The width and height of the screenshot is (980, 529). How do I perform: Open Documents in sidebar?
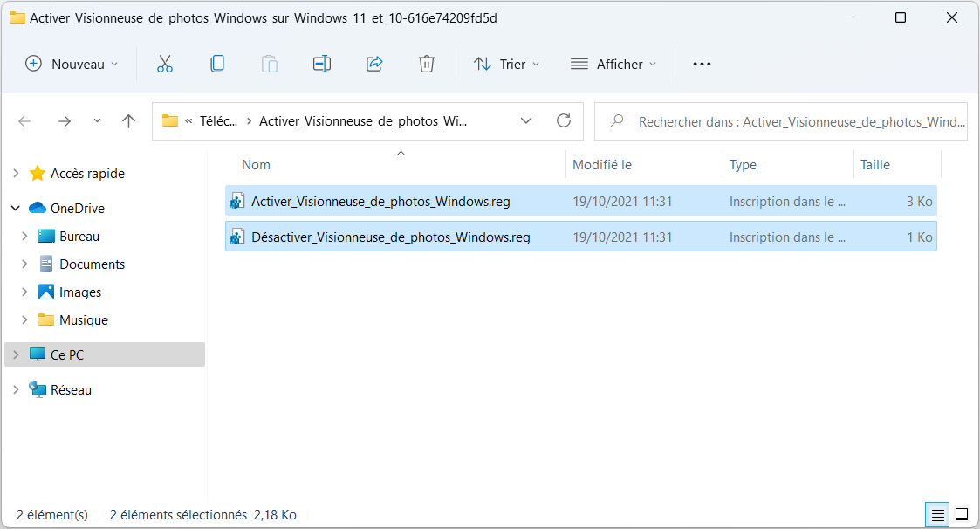pyautogui.click(x=92, y=264)
